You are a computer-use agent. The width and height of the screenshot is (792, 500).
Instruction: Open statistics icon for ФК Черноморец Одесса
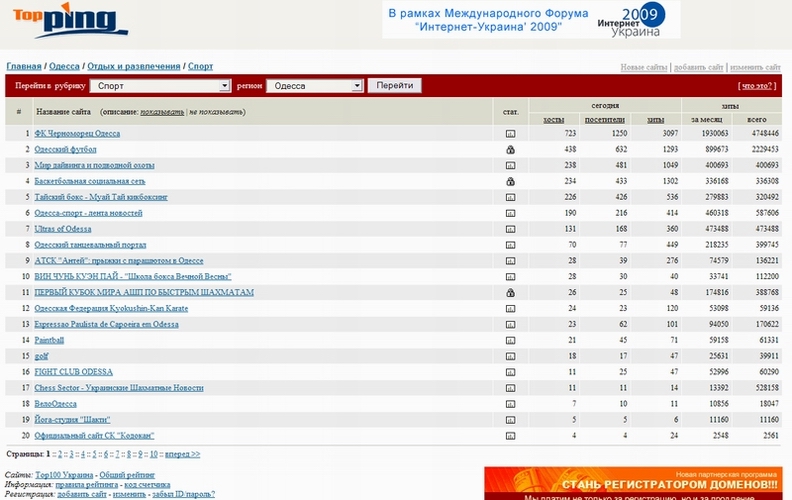[510, 133]
